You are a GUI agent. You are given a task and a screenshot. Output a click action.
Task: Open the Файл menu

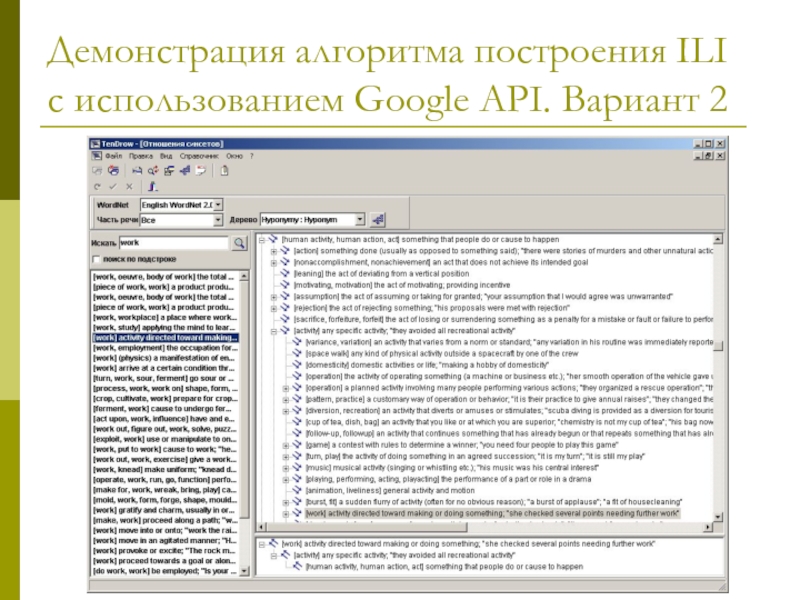[113, 157]
